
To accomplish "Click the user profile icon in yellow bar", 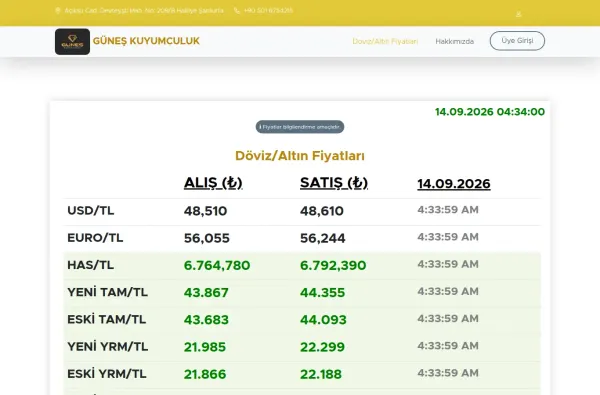I will (x=518, y=14).
